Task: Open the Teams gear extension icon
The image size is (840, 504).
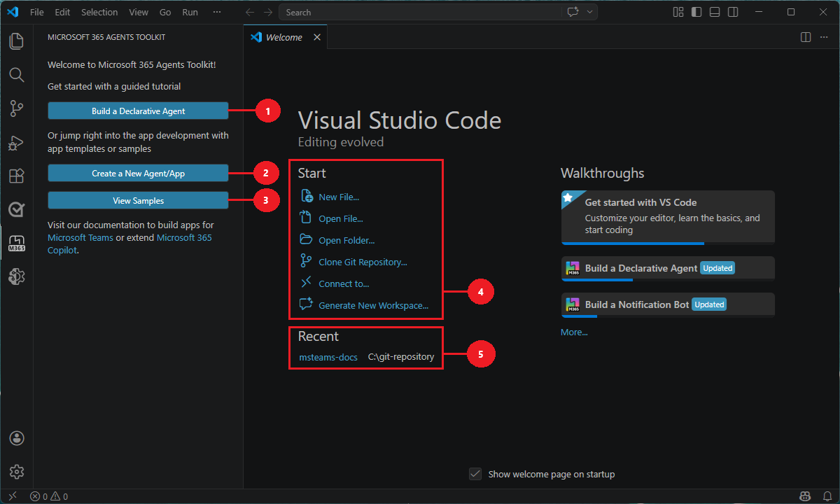Action: point(16,276)
